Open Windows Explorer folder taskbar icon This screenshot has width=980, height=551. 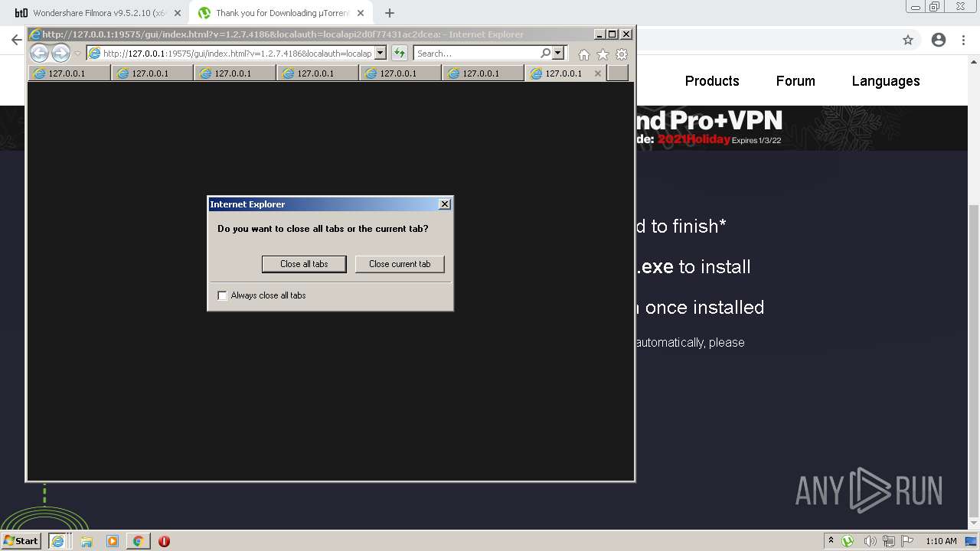[x=87, y=541]
